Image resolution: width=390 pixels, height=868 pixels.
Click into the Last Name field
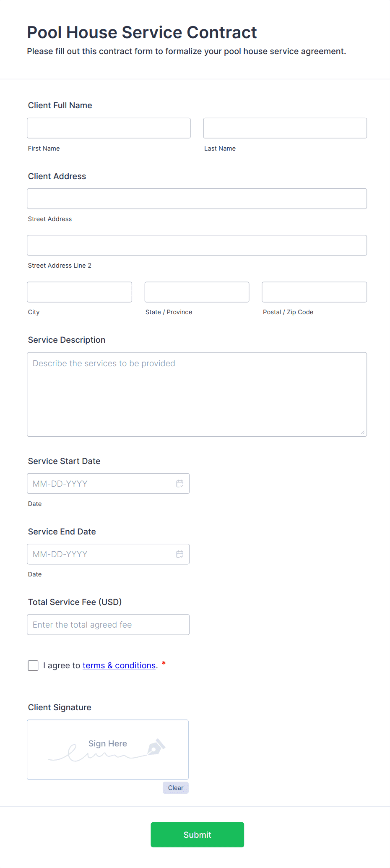tap(285, 128)
